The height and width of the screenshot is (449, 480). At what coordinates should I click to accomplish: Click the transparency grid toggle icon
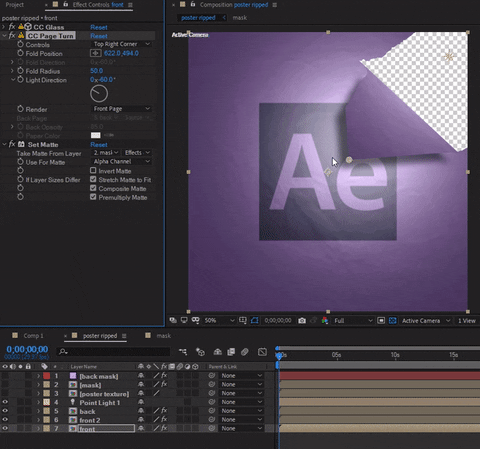click(393, 321)
